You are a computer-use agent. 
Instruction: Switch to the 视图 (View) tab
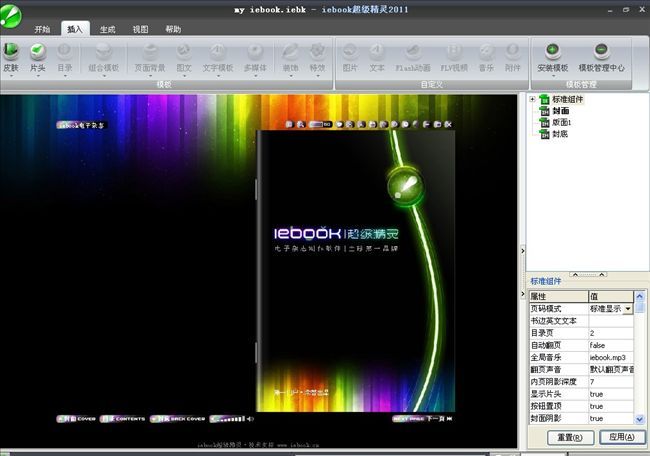point(140,29)
